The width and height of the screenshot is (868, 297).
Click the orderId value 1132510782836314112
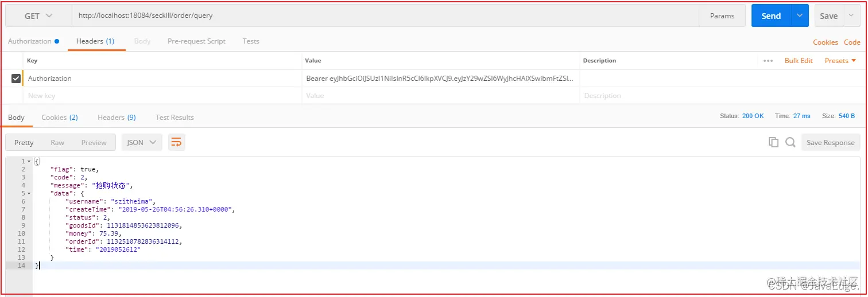(x=144, y=242)
